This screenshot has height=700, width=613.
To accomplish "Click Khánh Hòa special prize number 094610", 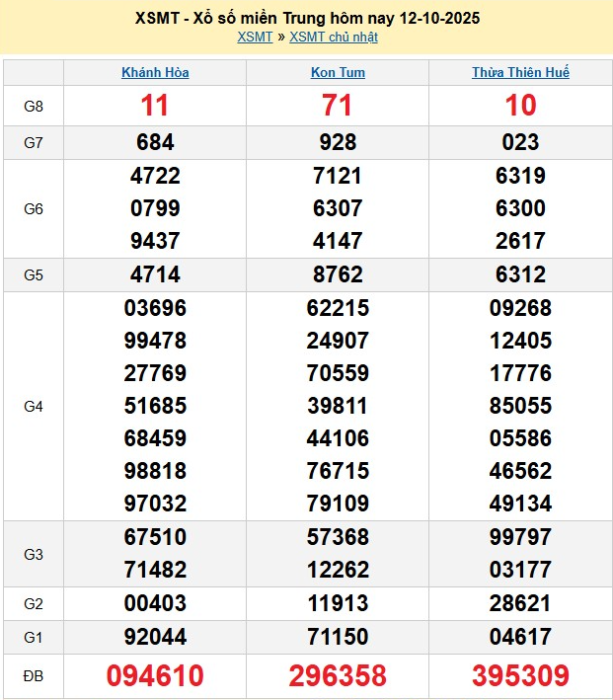I will coord(155,675).
